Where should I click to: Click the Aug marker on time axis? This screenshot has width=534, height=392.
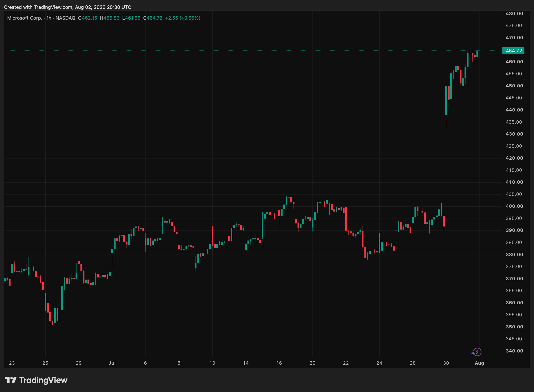(480, 363)
